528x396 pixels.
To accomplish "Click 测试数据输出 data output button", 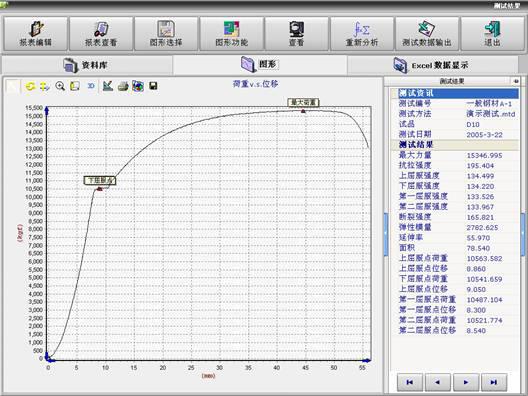I will [427, 34].
